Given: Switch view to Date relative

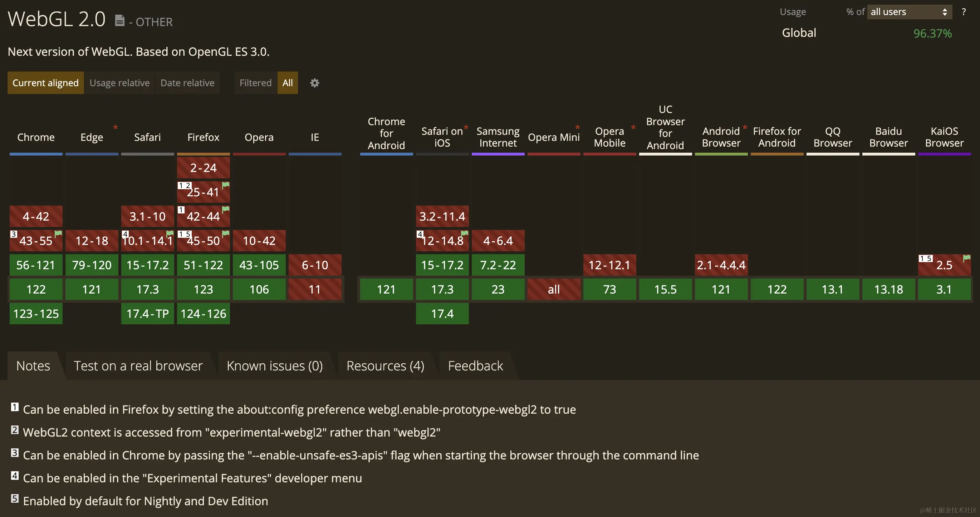Looking at the screenshot, I should coord(187,83).
